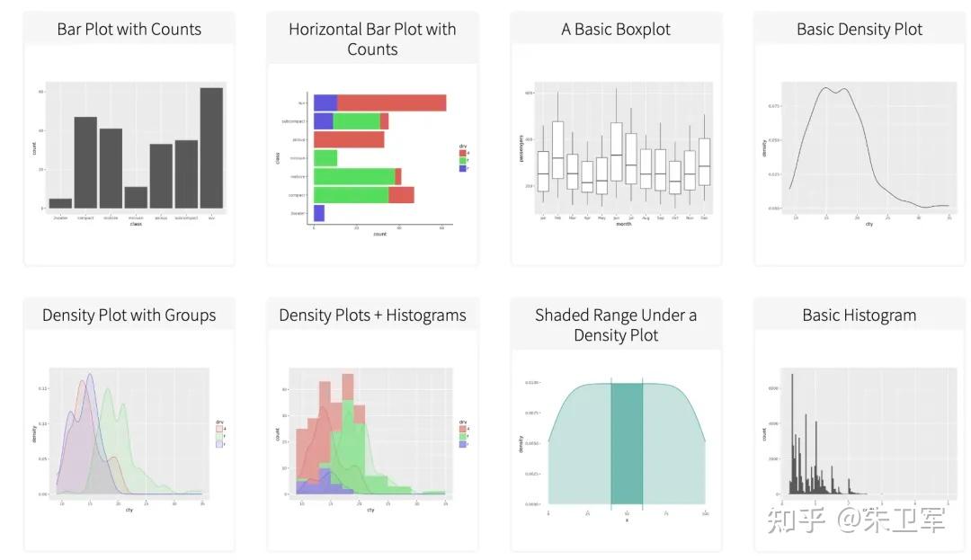Image resolution: width=971 pixels, height=560 pixels.
Task: Select the 'A Basic Boxplot' title
Action: [x=616, y=29]
